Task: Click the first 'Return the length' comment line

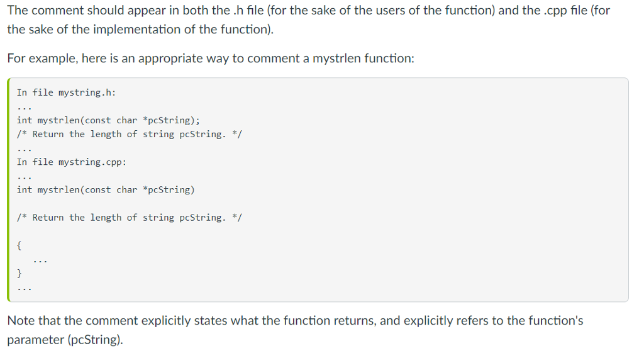Action: pyautogui.click(x=130, y=134)
